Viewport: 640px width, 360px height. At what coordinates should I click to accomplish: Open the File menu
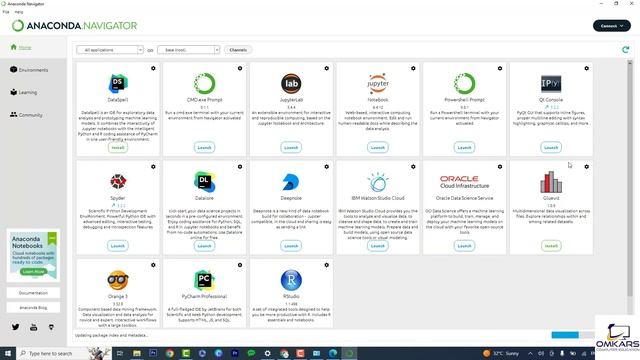(x=6, y=12)
